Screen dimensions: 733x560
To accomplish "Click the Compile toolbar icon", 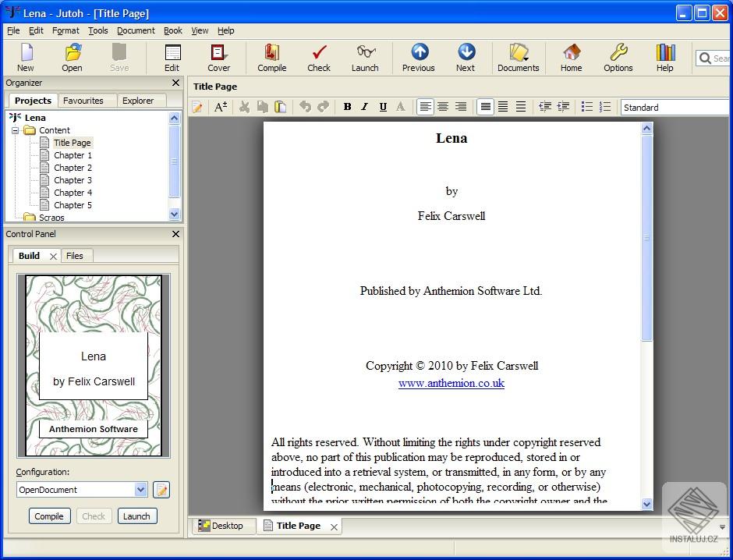I will 271,58.
